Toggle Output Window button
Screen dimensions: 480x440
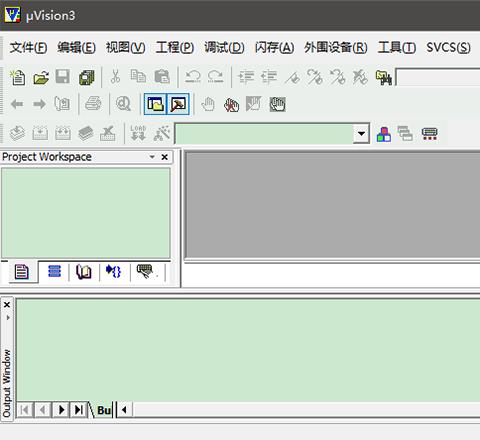click(178, 104)
